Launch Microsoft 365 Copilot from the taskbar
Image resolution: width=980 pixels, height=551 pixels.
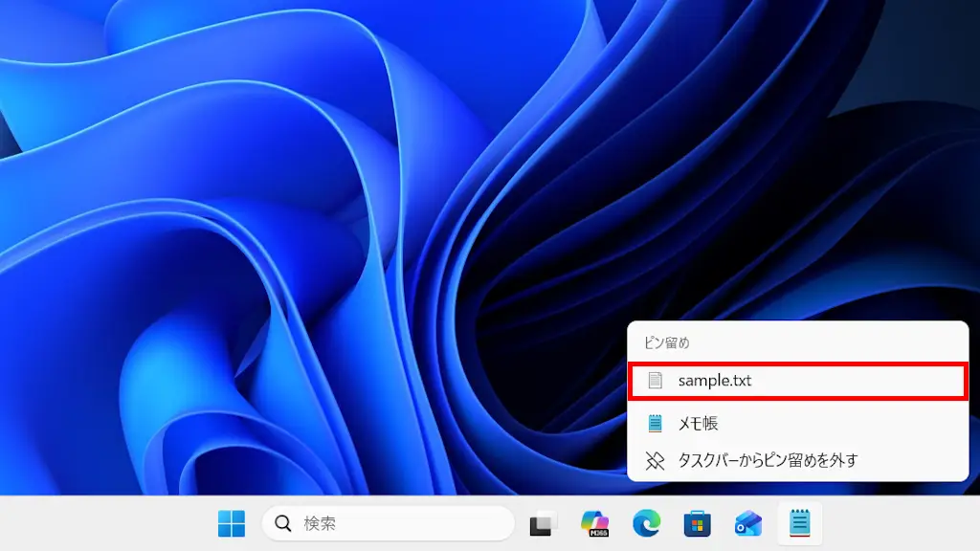[x=595, y=523]
